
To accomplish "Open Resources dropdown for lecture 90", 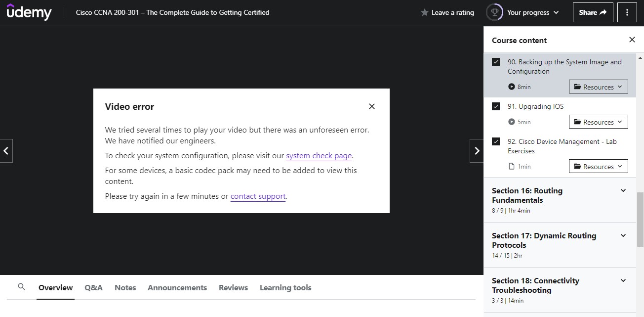I will click(599, 87).
